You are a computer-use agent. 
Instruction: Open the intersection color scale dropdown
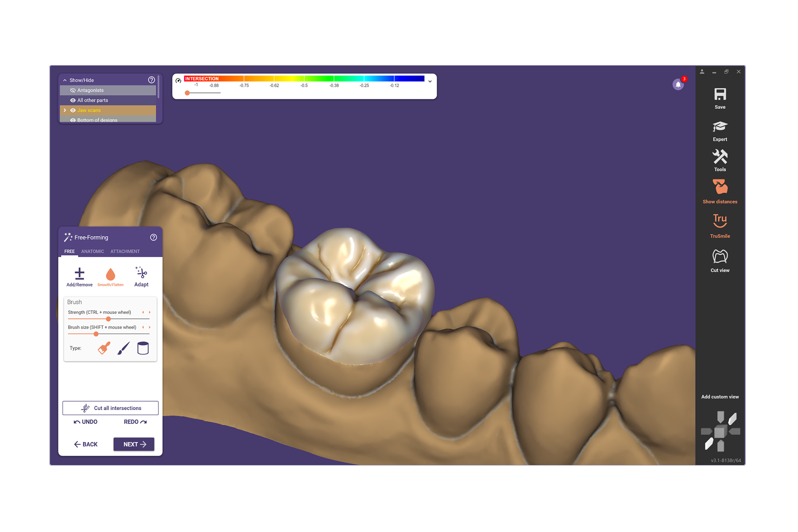coord(430,81)
